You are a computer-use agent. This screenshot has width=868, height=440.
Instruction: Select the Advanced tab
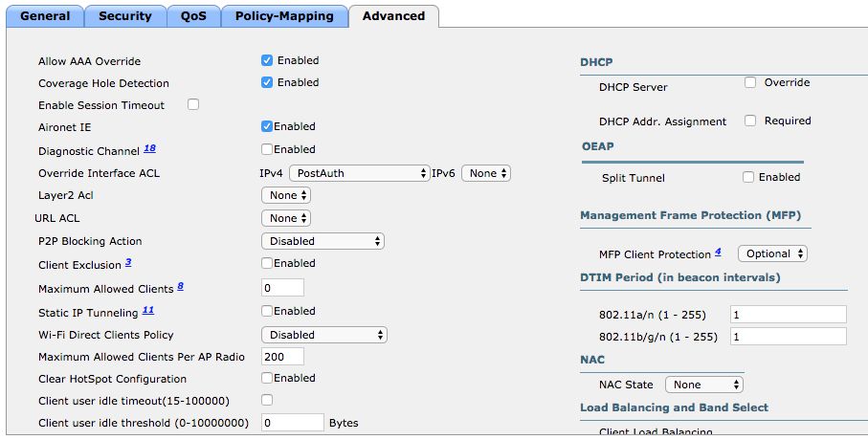393,16
